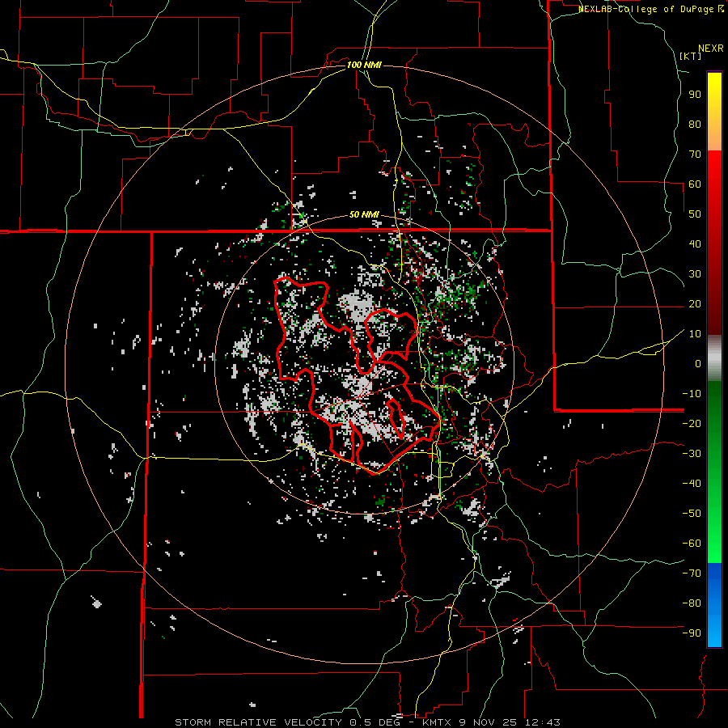Click the -50 value on velocity scale
This screenshot has width=728, height=728.
click(692, 514)
